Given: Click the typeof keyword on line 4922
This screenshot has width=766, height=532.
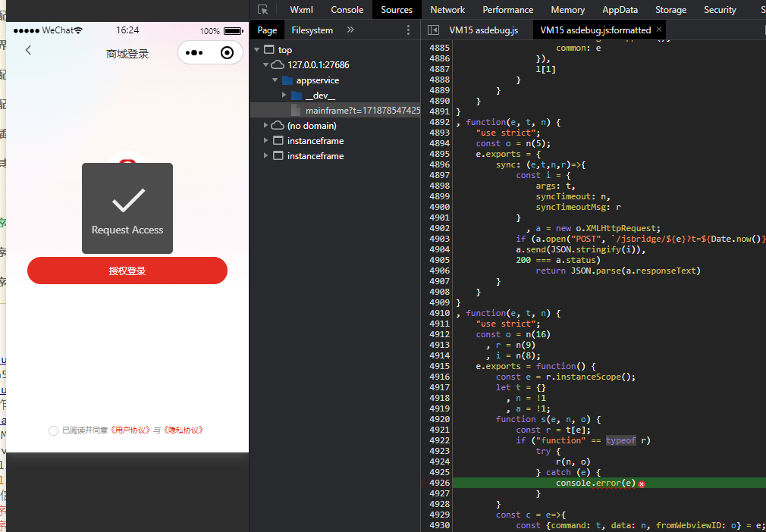Looking at the screenshot, I should (621, 441).
